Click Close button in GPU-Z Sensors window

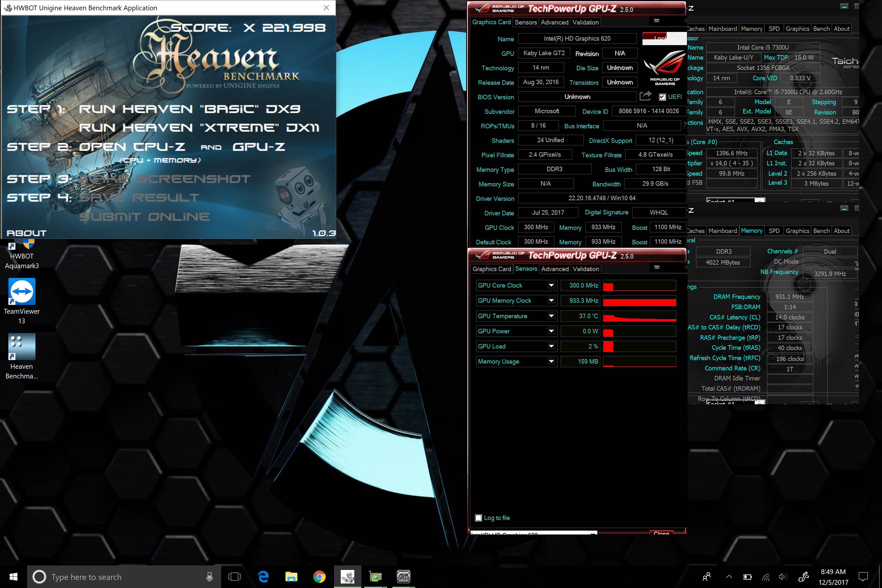(x=661, y=533)
